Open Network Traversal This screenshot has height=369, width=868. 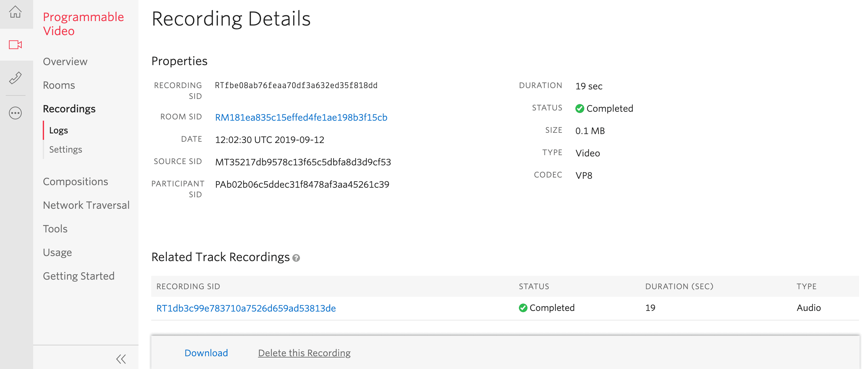pyautogui.click(x=86, y=205)
